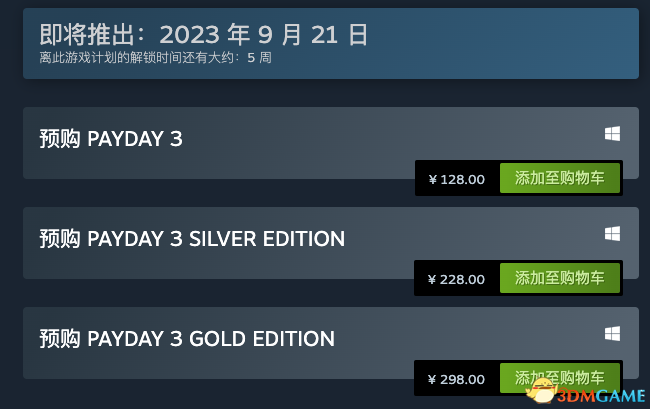
Task: Click the 3DMGAME watermark text
Action: [598, 395]
